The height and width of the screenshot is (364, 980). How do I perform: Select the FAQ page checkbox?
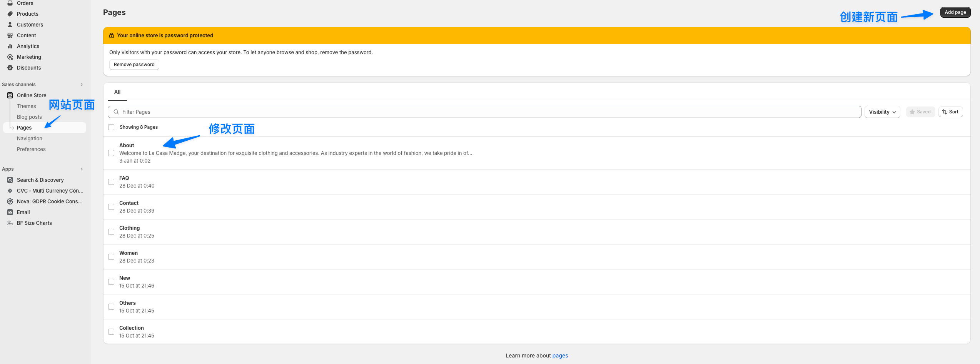(111, 182)
